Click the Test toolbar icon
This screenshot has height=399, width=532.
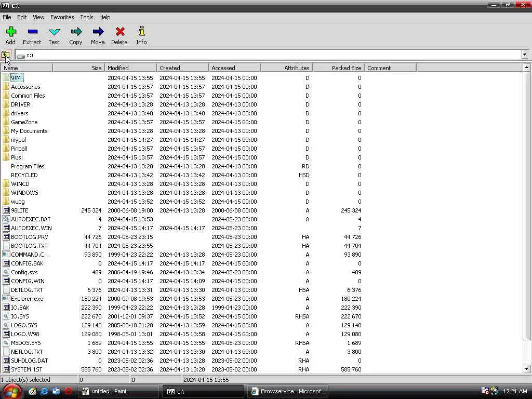[54, 32]
